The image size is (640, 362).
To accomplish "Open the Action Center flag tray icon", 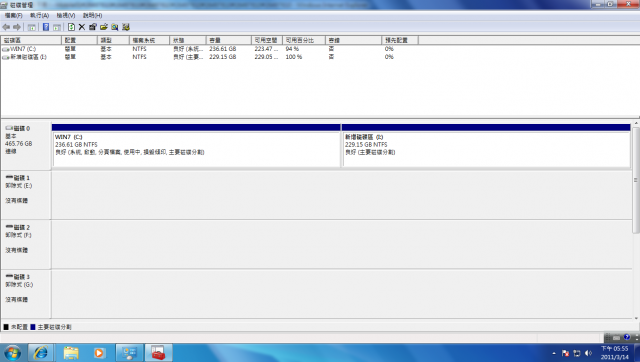I will [565, 353].
